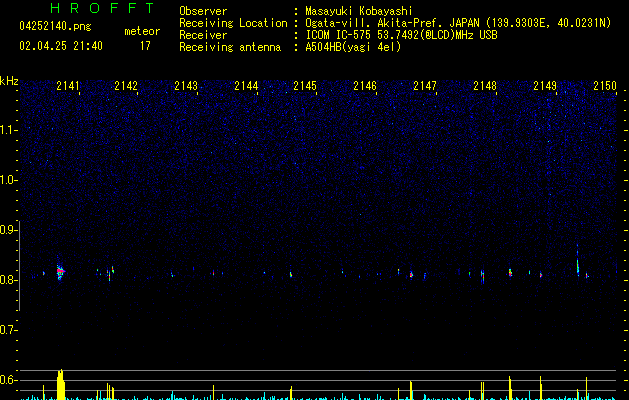Click the timestamp 02.04.25 21:40
The image size is (629, 400).
click(61, 46)
